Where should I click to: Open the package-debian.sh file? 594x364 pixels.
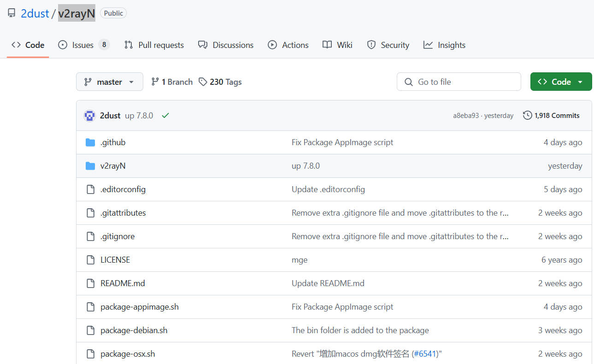coord(134,330)
